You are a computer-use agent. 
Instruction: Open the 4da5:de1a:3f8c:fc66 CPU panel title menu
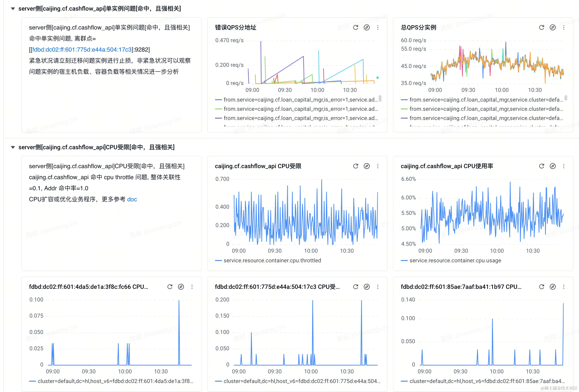pos(89,287)
